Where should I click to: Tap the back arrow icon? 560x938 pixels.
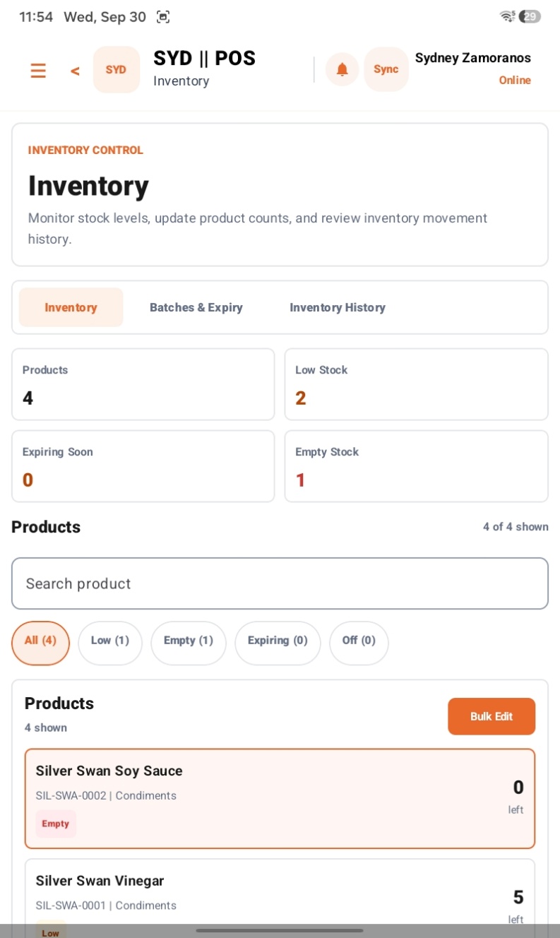pyautogui.click(x=75, y=71)
